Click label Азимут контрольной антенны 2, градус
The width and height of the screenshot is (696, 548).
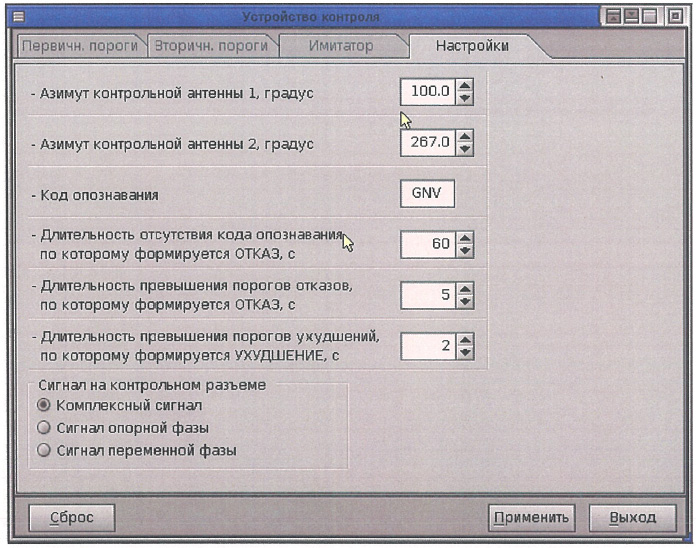pyautogui.click(x=177, y=144)
